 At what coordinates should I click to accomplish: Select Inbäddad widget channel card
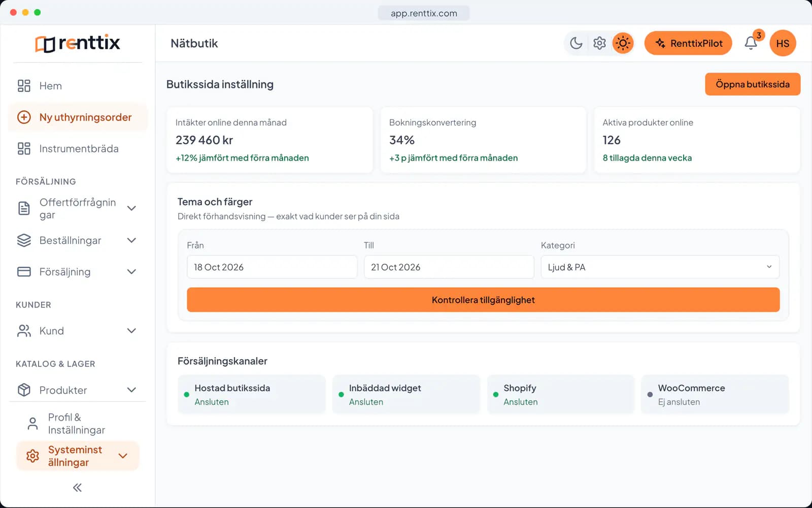(406, 395)
